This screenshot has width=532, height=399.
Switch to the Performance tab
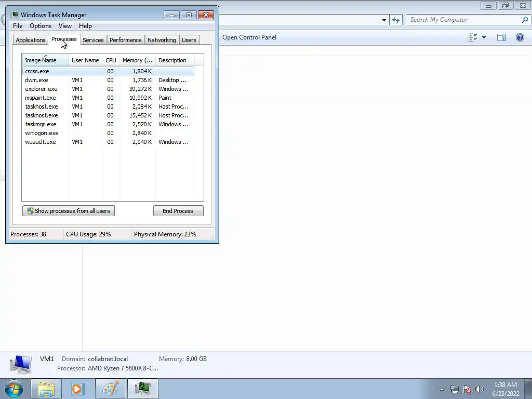click(x=125, y=40)
